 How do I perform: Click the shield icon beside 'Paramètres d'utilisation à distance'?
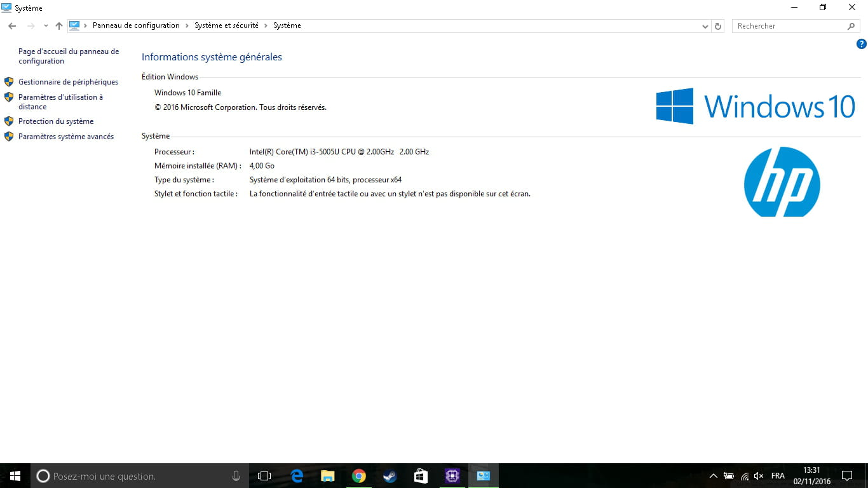coord(9,97)
